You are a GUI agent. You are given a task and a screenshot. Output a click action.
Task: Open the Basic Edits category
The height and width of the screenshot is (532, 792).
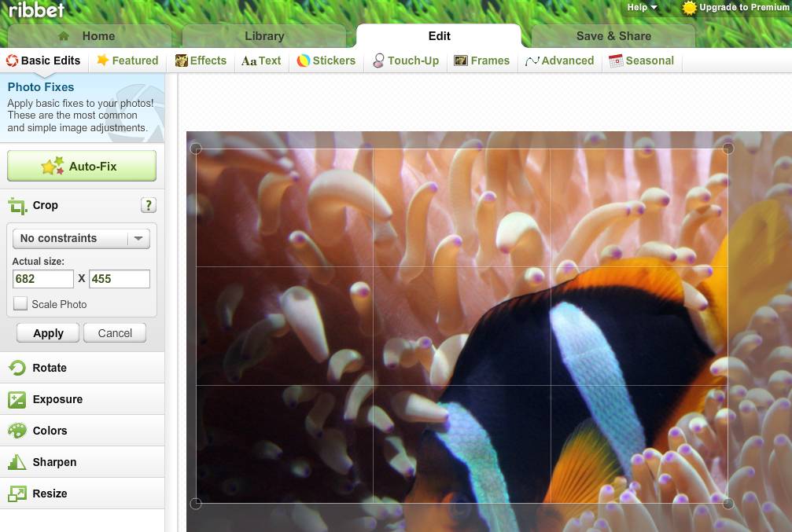tap(43, 61)
